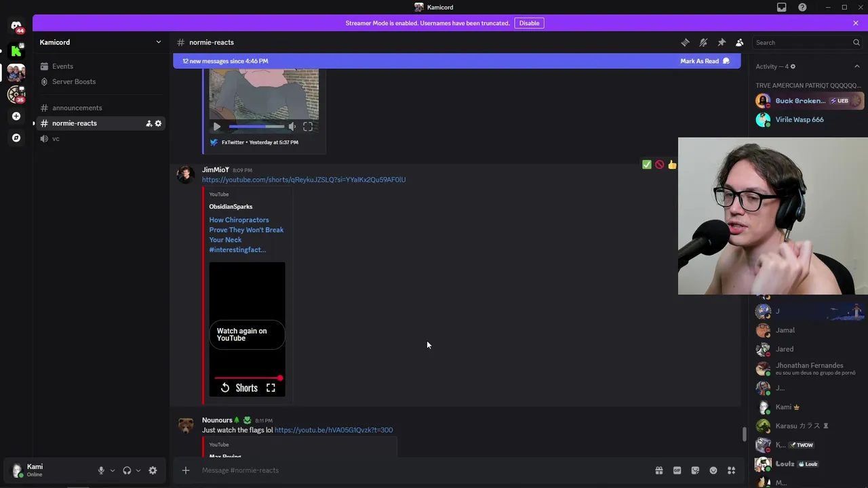Open Activity settings gear icon
This screenshot has width=868, height=488.
tap(793, 66)
